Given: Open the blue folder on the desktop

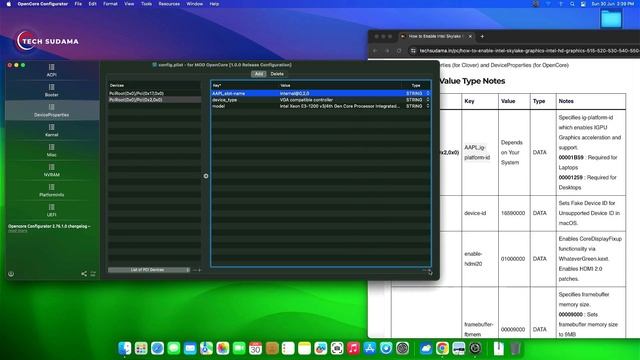Looking at the screenshot, I should pos(611,19).
